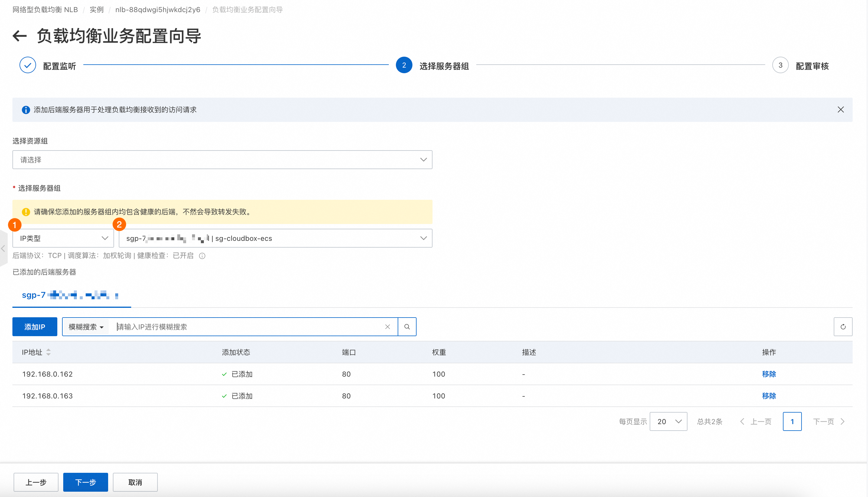Open the 选择资源组 dropdown
This screenshot has width=868, height=497.
coord(222,160)
